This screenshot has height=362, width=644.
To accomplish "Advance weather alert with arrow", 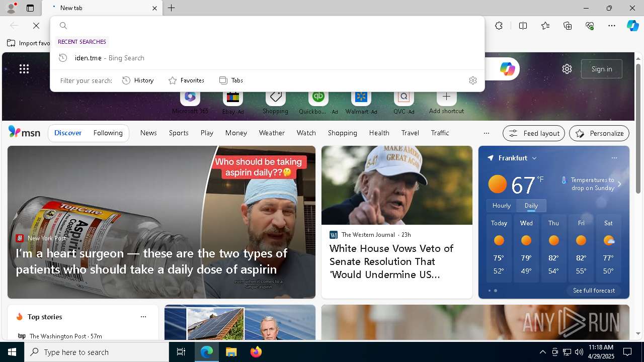I will click(x=619, y=184).
